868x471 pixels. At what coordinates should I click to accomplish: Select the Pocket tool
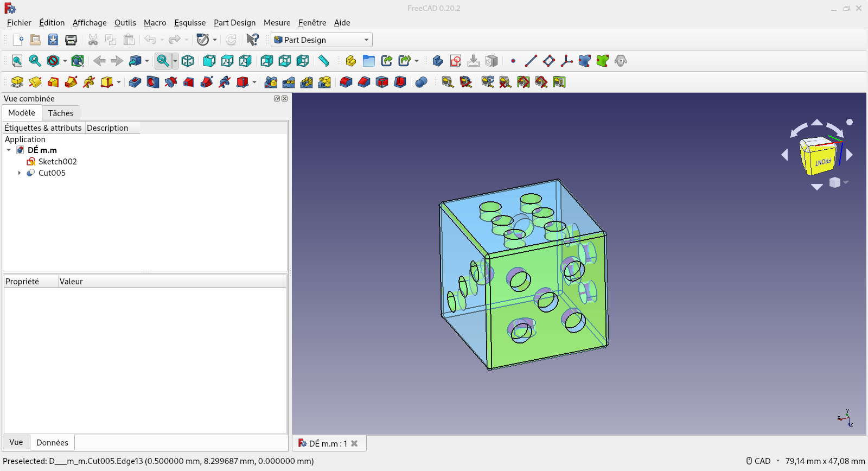pyautogui.click(x=135, y=82)
